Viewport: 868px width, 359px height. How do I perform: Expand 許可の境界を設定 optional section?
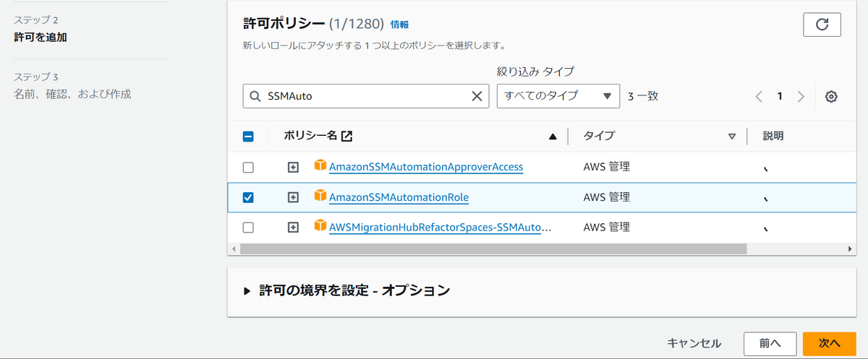click(347, 290)
